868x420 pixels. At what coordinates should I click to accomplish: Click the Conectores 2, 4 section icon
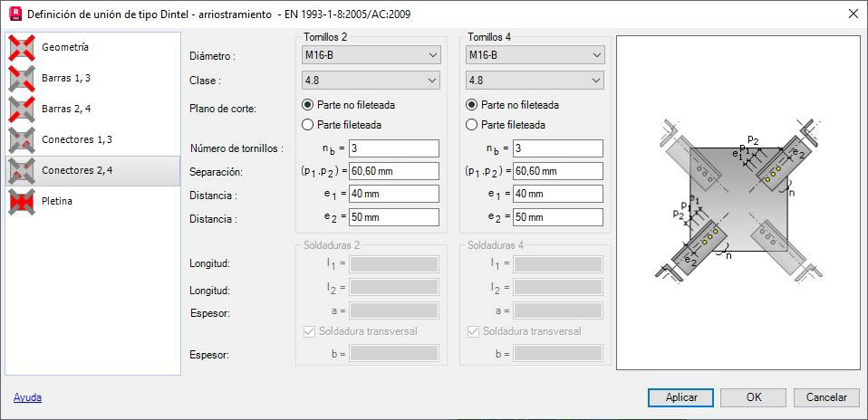(x=22, y=171)
